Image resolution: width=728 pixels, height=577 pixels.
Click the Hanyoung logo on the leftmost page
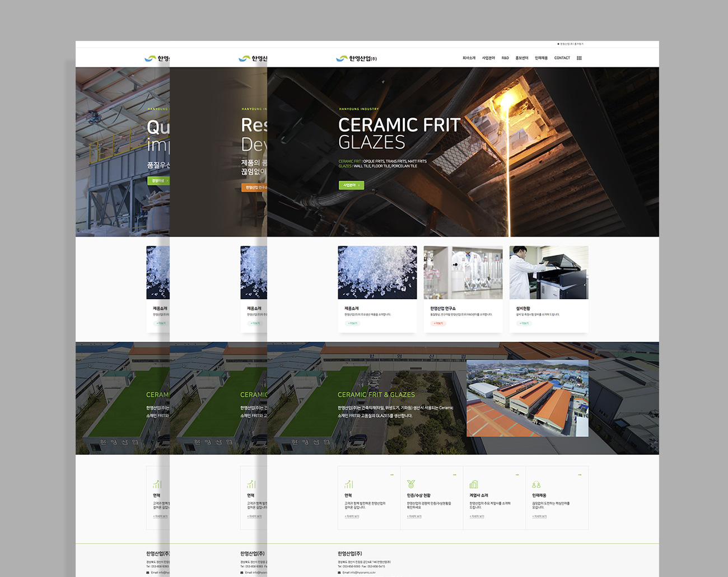click(x=157, y=58)
